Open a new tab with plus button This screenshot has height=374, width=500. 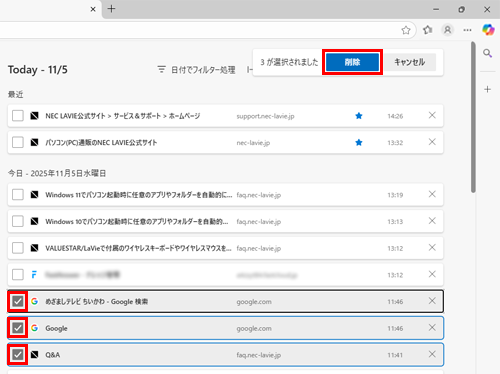coord(111,9)
